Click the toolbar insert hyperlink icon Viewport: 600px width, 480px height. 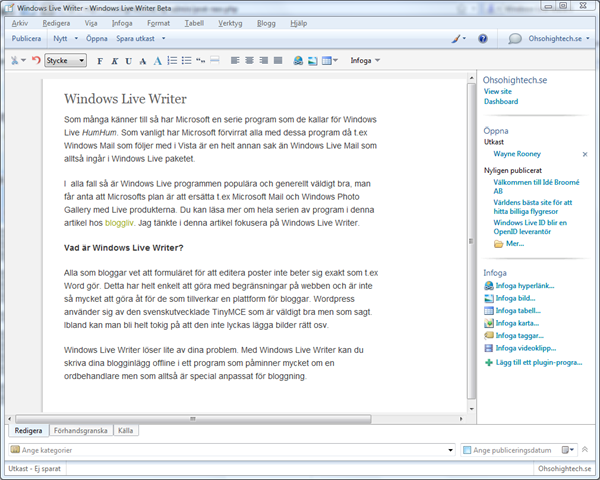pyautogui.click(x=298, y=60)
